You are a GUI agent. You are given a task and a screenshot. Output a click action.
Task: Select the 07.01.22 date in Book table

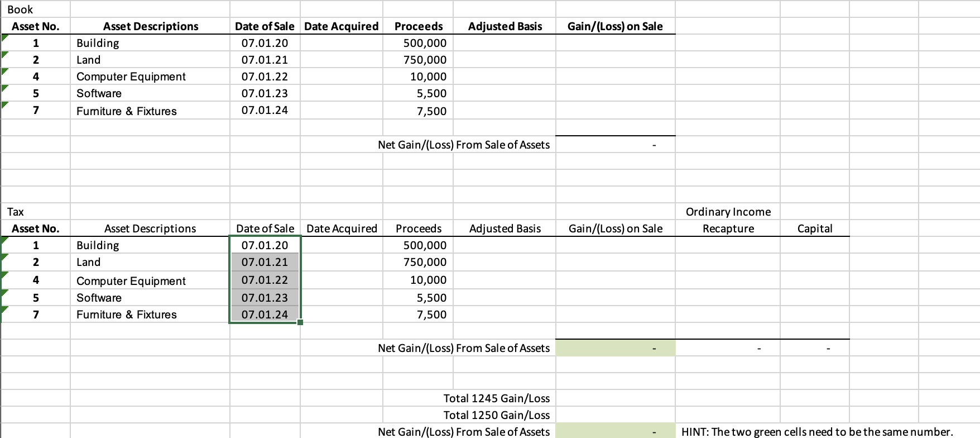tap(265, 77)
